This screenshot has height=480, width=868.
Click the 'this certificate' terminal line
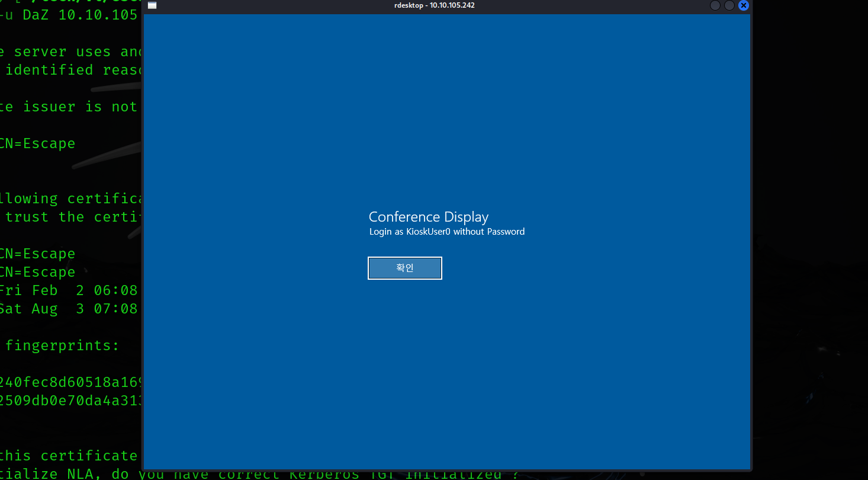68,456
